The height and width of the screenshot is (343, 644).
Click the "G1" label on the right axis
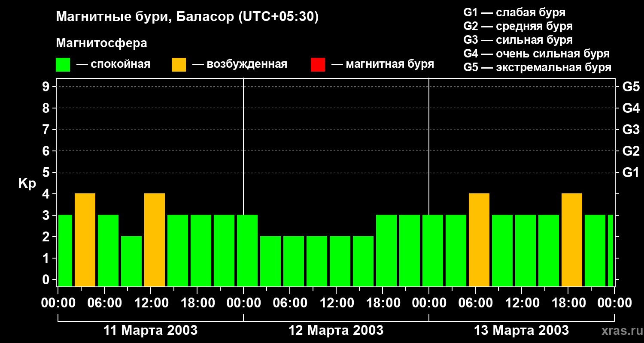pos(631,173)
